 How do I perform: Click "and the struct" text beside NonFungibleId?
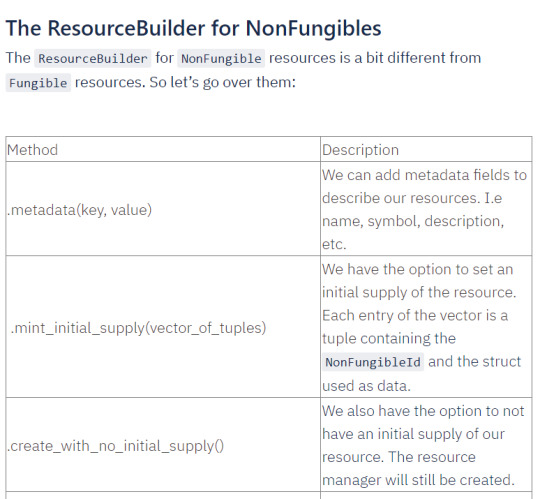click(x=475, y=362)
